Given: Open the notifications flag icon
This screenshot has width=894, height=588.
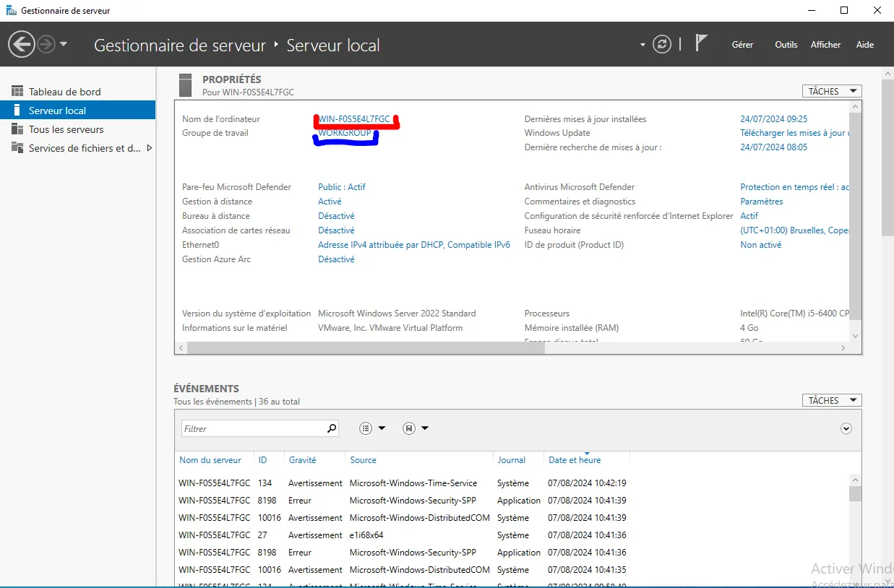Looking at the screenshot, I should pyautogui.click(x=700, y=44).
